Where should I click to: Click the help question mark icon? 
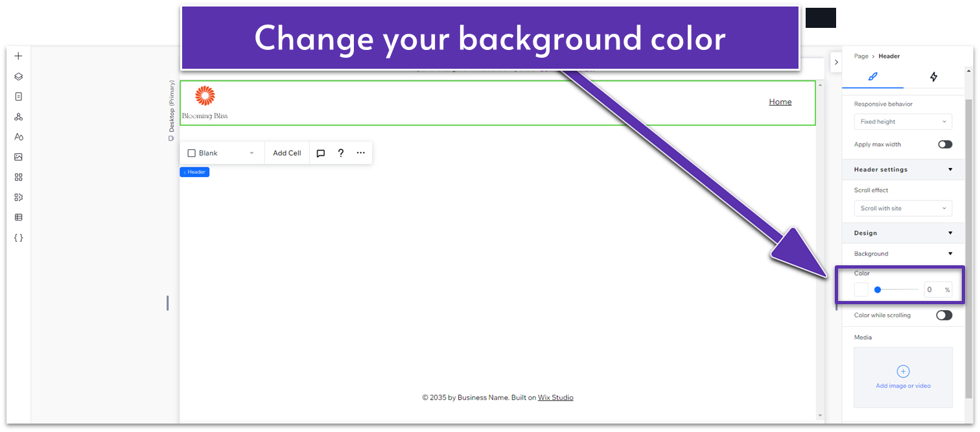(x=340, y=153)
